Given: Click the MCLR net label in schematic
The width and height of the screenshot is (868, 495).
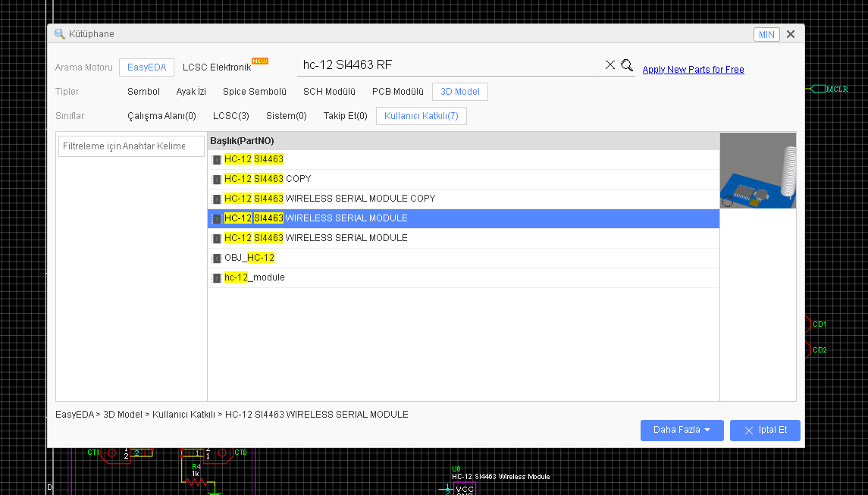Looking at the screenshot, I should pyautogui.click(x=829, y=89).
